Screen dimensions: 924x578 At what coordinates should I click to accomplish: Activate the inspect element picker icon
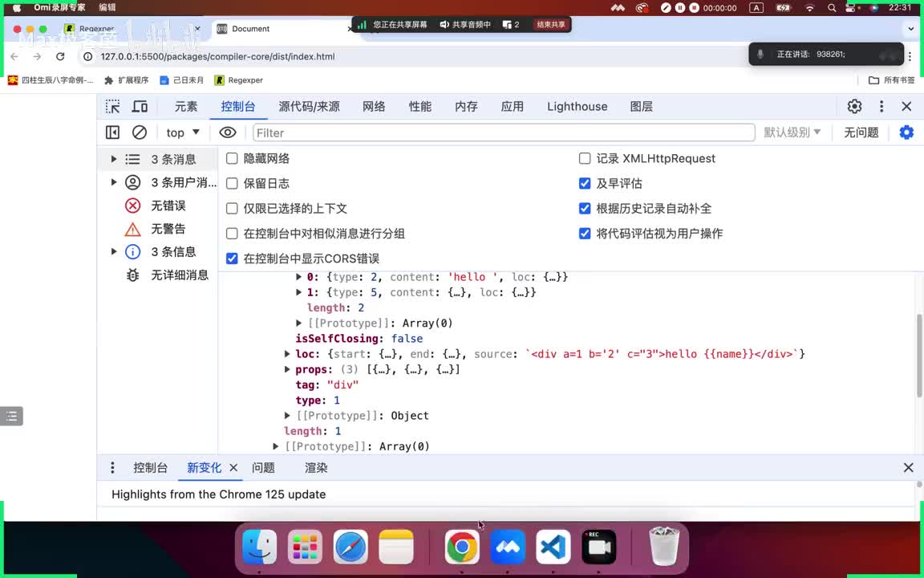(x=112, y=107)
